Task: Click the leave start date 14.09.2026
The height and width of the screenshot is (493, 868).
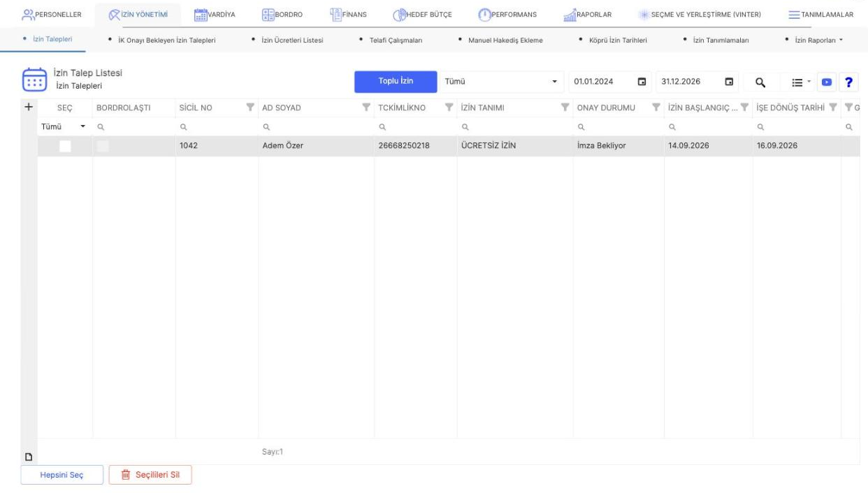Action: point(689,146)
